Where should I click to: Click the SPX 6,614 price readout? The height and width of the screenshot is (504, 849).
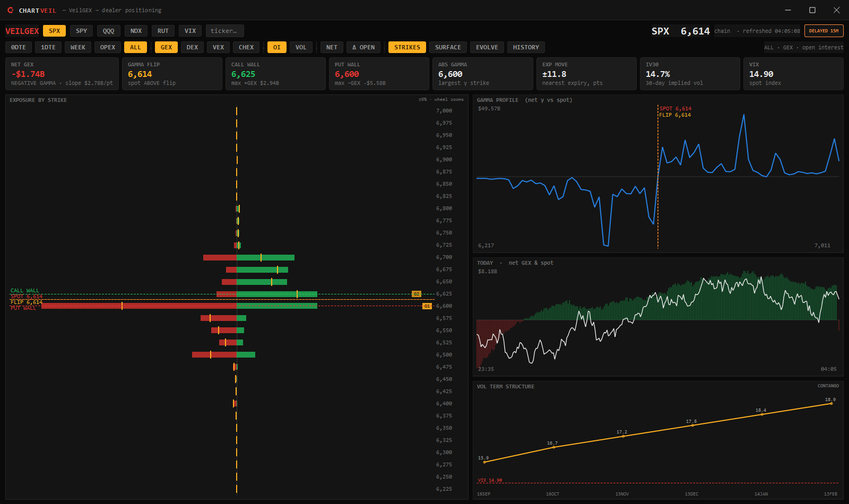(x=681, y=31)
